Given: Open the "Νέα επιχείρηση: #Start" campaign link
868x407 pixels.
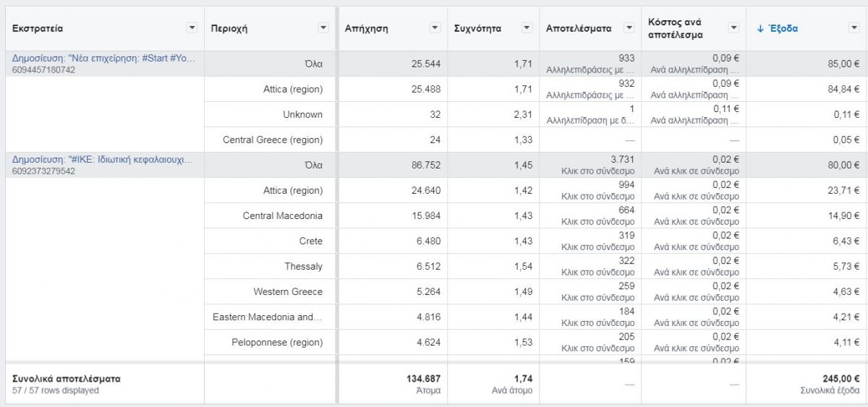Looking at the screenshot, I should 103,58.
